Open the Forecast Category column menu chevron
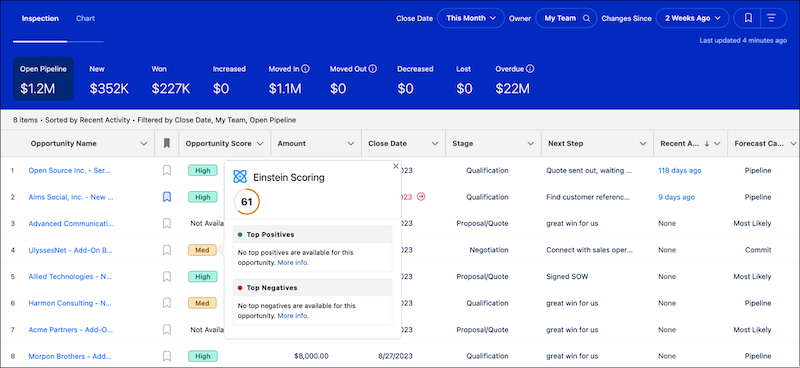Screen dimensions: 800x368 pyautogui.click(x=792, y=144)
